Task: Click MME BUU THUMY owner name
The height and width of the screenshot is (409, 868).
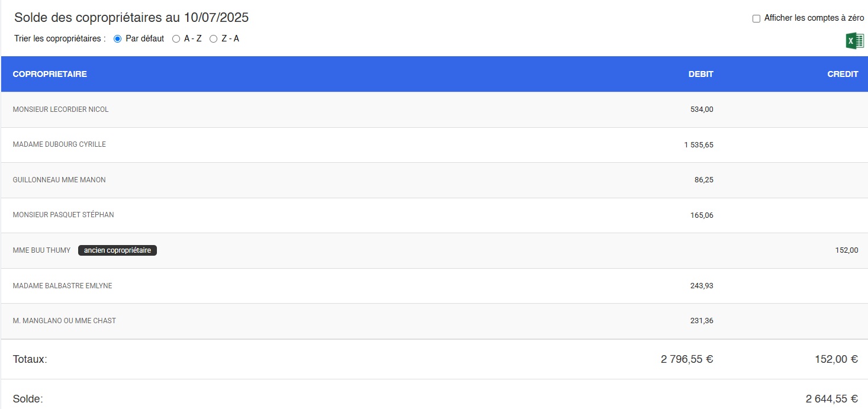Action: [x=41, y=250]
